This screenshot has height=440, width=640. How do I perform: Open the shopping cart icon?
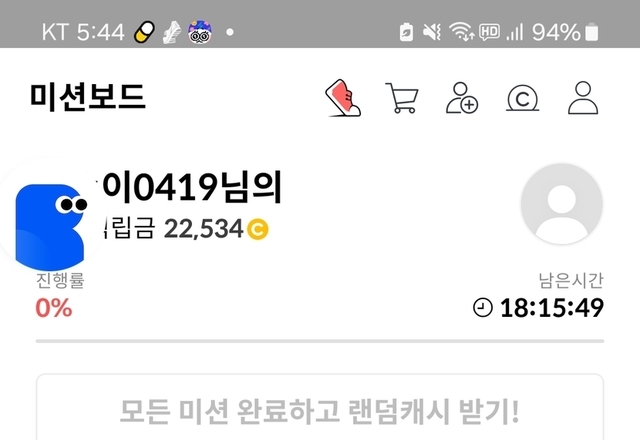point(402,98)
